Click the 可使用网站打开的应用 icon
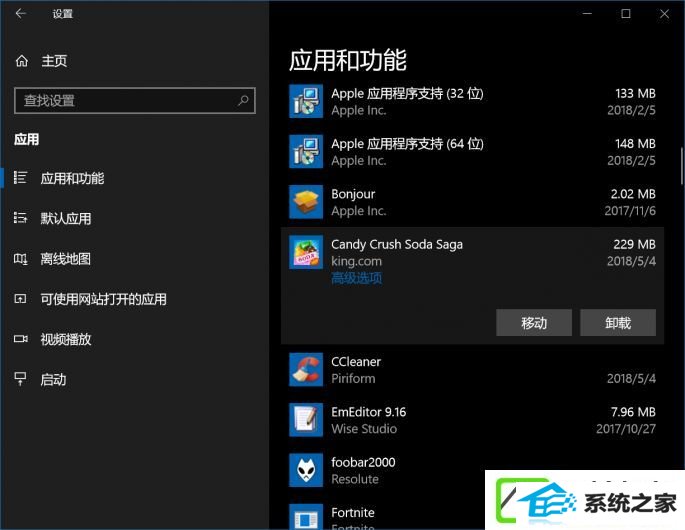This screenshot has height=530, width=685. pyautogui.click(x=20, y=299)
